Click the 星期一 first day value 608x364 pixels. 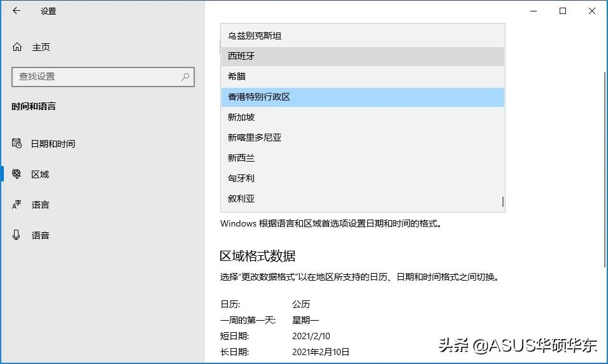[x=306, y=320]
